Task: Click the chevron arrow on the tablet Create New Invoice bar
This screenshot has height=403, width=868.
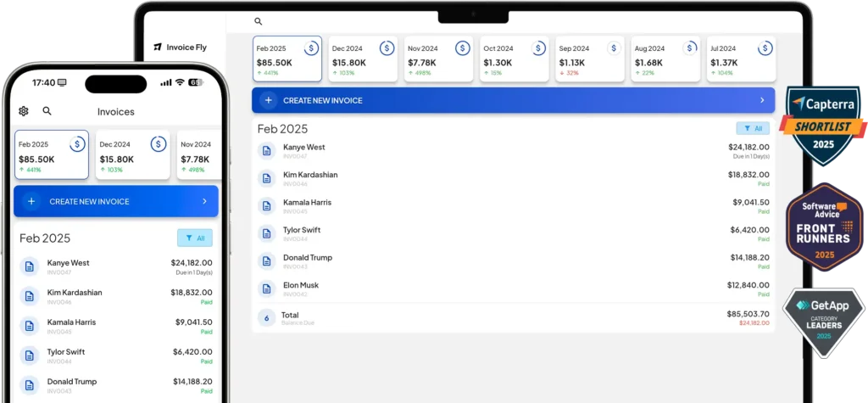Action: [761, 100]
